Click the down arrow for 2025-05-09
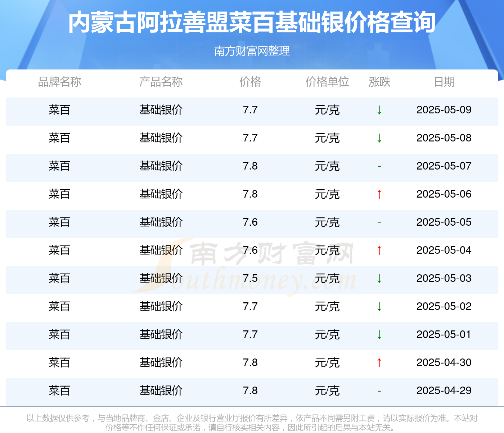The image size is (504, 433). pos(379,110)
